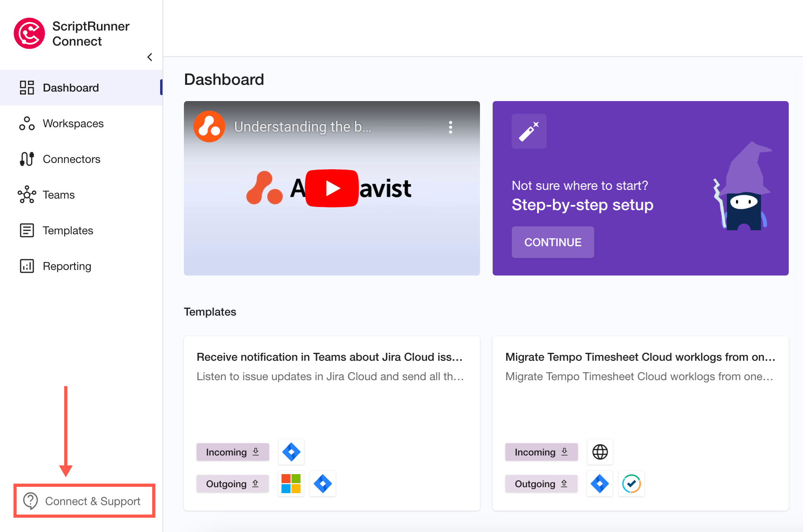Click Incoming tag on Tempo Timesheet template
Viewport: 803px width, 532px height.
pos(541,452)
